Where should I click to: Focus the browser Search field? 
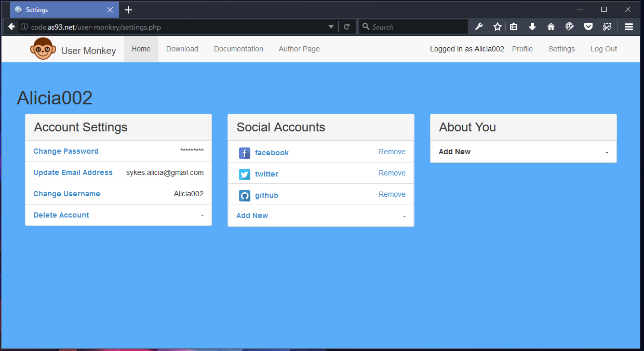coord(413,26)
